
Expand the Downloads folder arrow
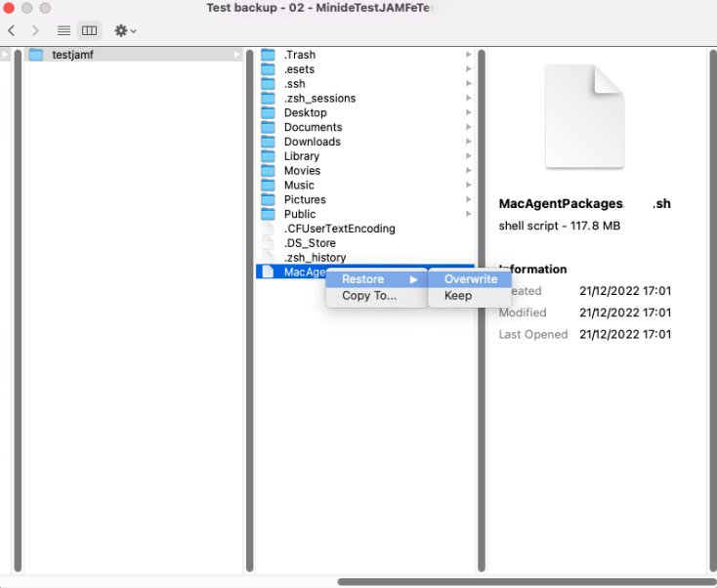click(x=469, y=142)
